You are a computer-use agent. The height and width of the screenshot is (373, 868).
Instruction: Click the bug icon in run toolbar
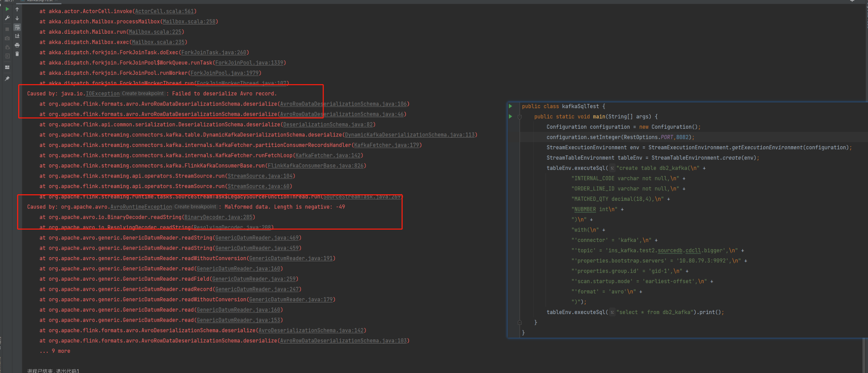click(x=7, y=47)
